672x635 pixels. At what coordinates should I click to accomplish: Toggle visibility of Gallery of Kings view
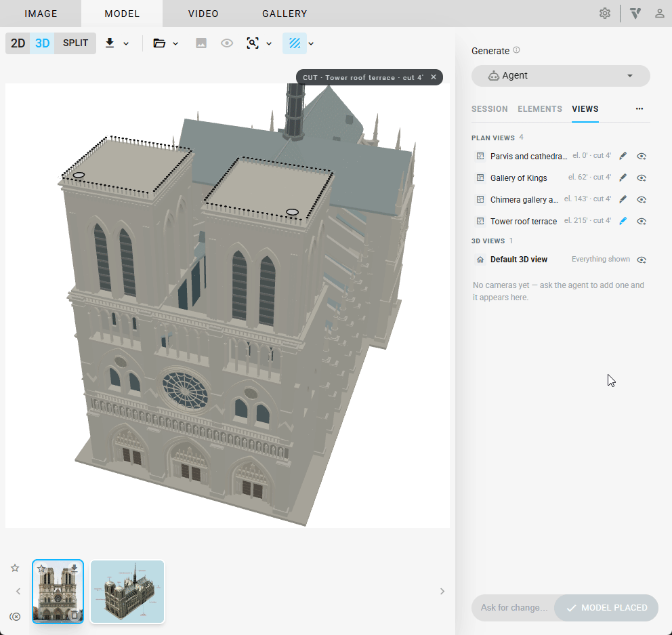click(642, 178)
